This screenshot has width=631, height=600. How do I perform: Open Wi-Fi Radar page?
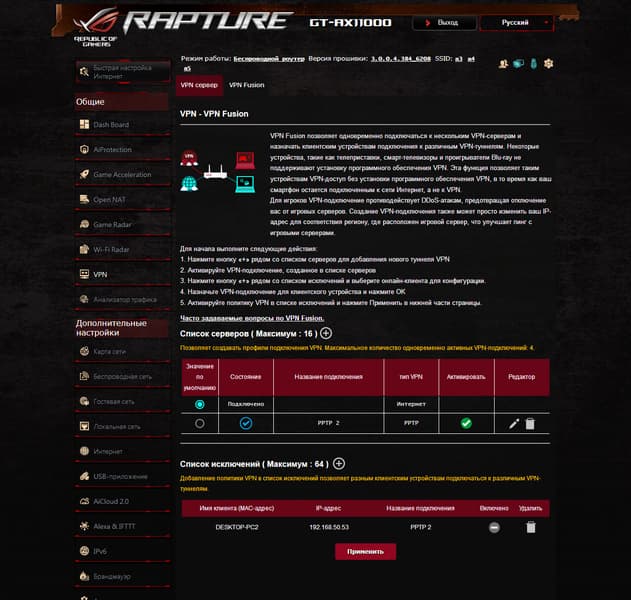pyautogui.click(x=122, y=249)
